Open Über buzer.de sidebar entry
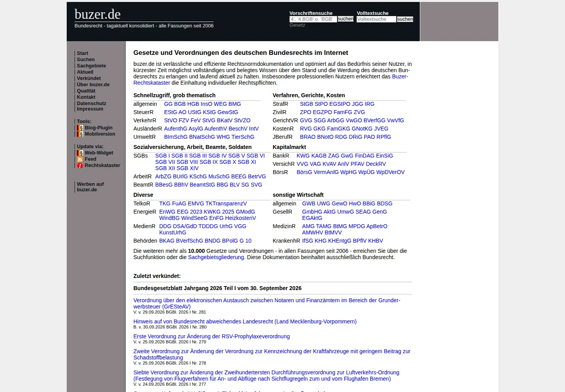Screen dimensions: 565x392 93,85
